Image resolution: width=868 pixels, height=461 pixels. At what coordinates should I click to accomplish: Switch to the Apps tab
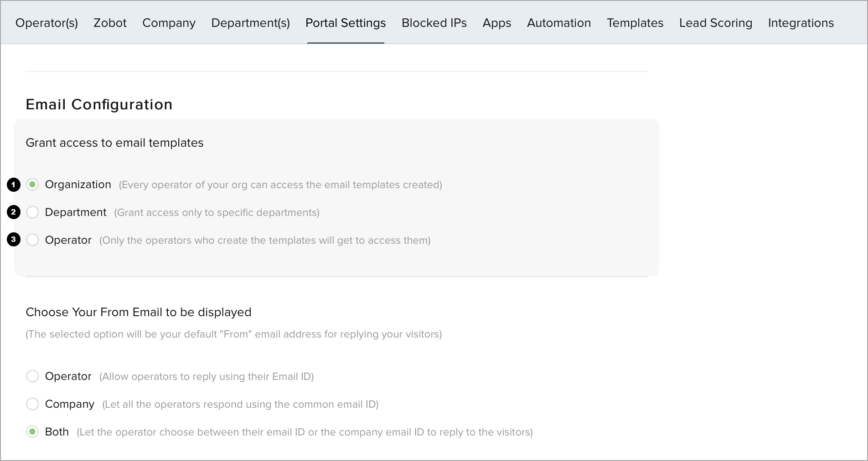click(x=496, y=23)
